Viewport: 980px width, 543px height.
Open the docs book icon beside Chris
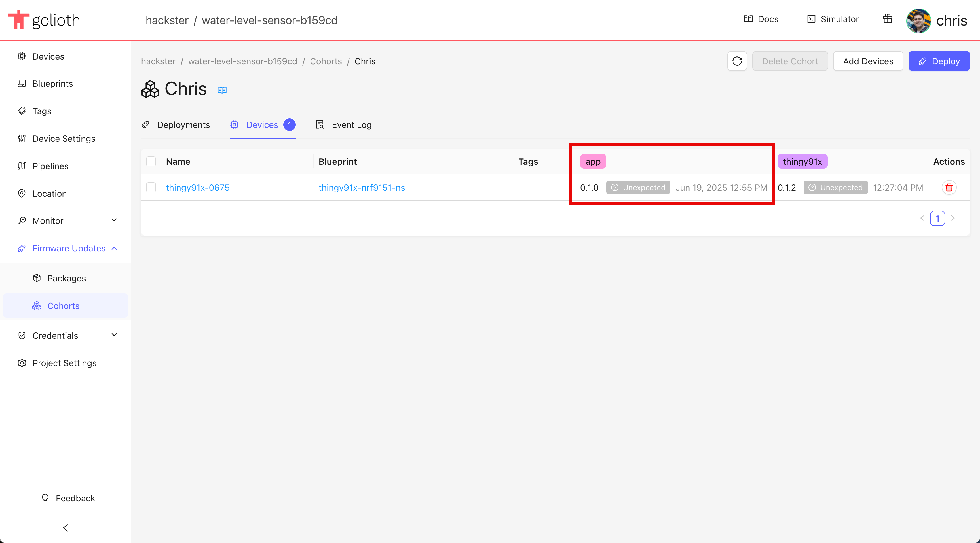222,90
